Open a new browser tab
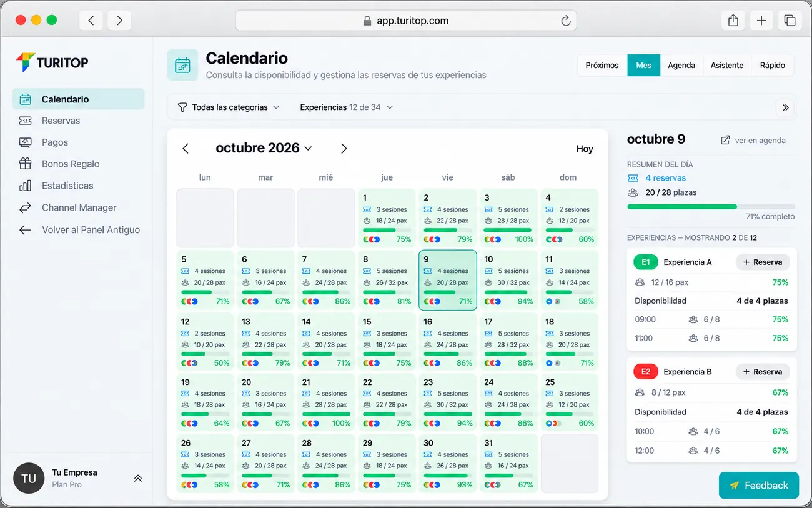The height and width of the screenshot is (508, 812). point(761,21)
